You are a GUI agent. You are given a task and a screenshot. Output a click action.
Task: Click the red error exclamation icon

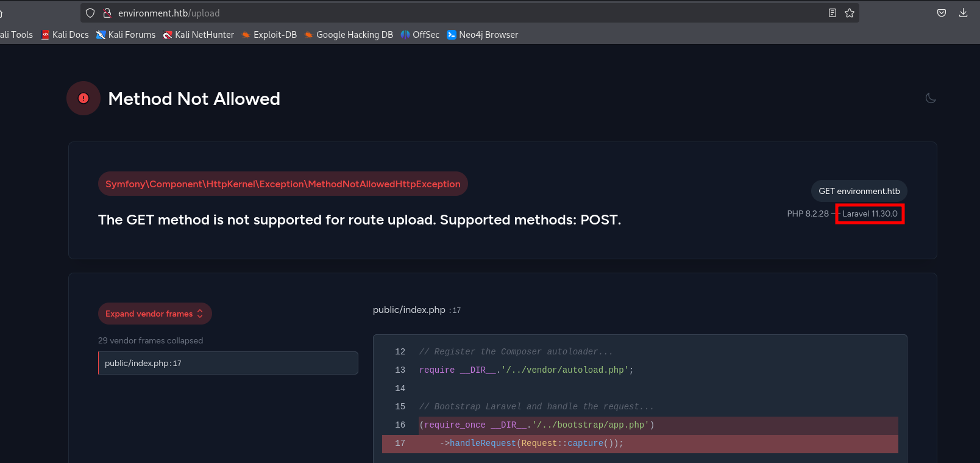[83, 98]
